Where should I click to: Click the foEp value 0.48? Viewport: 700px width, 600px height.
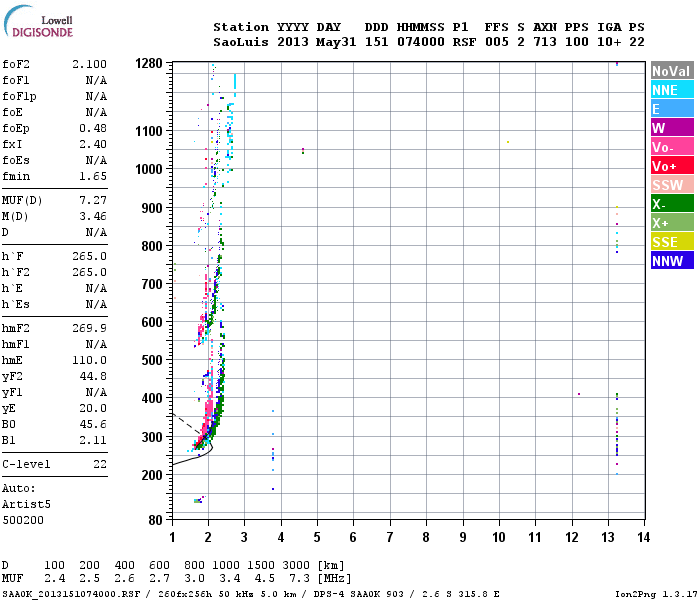click(x=93, y=129)
